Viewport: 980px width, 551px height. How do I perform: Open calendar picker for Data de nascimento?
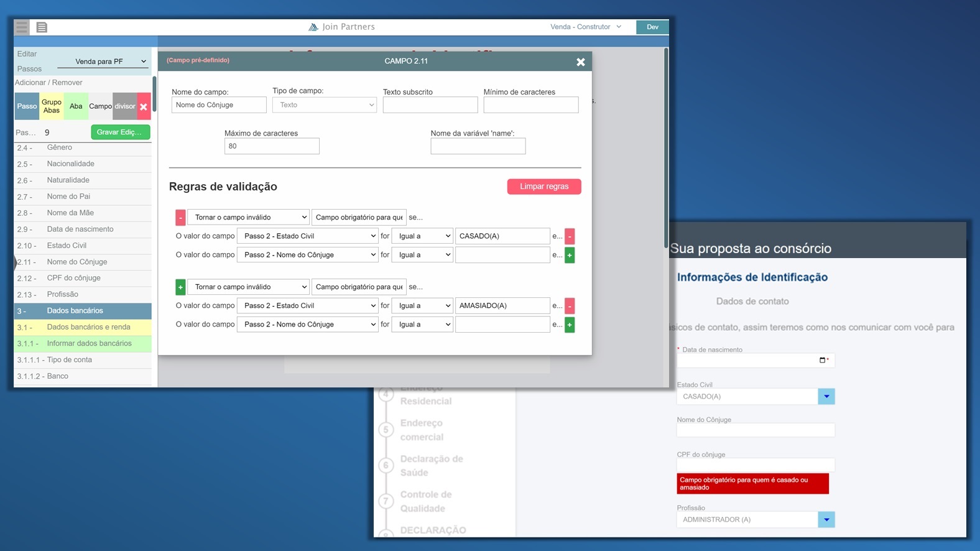(822, 360)
